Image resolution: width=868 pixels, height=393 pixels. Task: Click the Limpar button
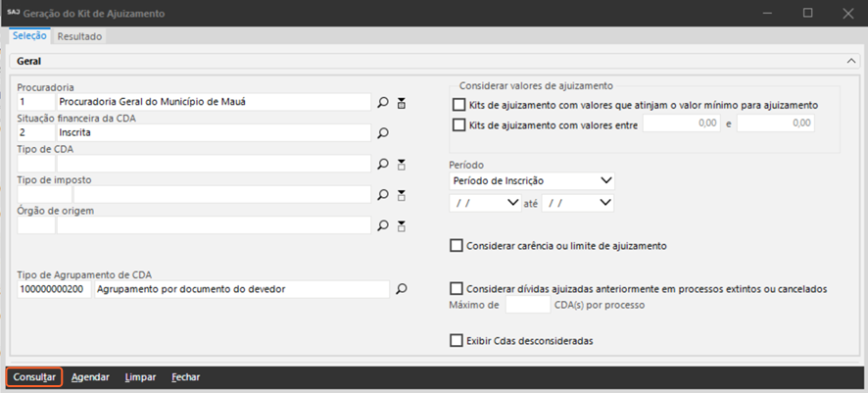tap(140, 377)
